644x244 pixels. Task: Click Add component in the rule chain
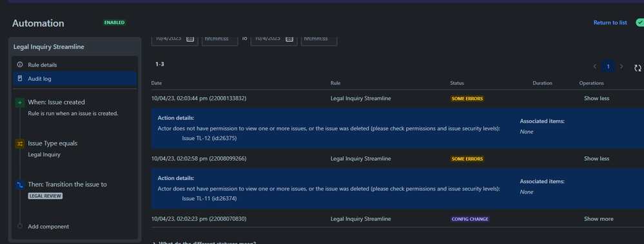pos(48,227)
